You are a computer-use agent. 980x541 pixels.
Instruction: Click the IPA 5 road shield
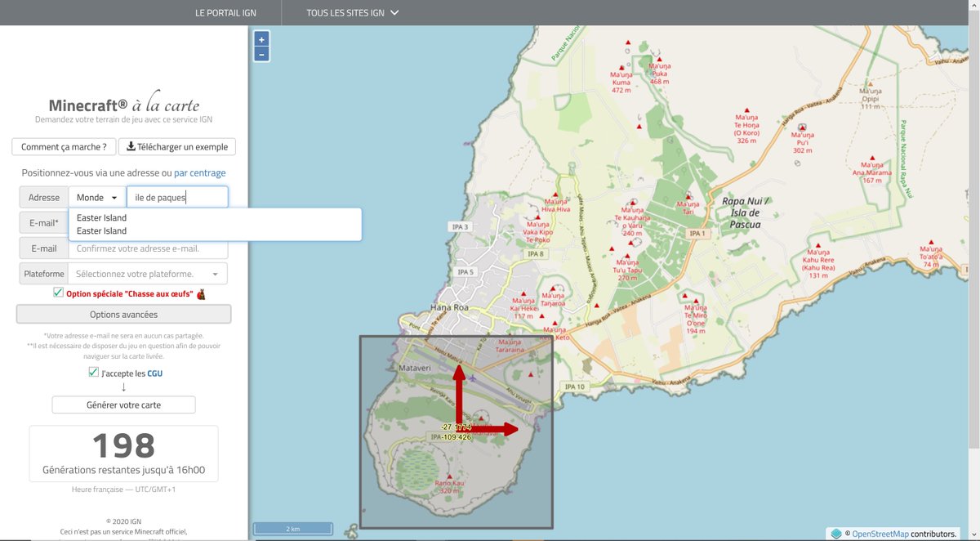[x=465, y=272]
